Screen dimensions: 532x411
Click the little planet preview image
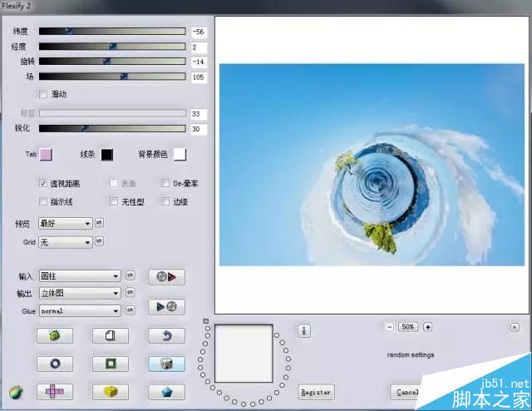[x=372, y=165]
